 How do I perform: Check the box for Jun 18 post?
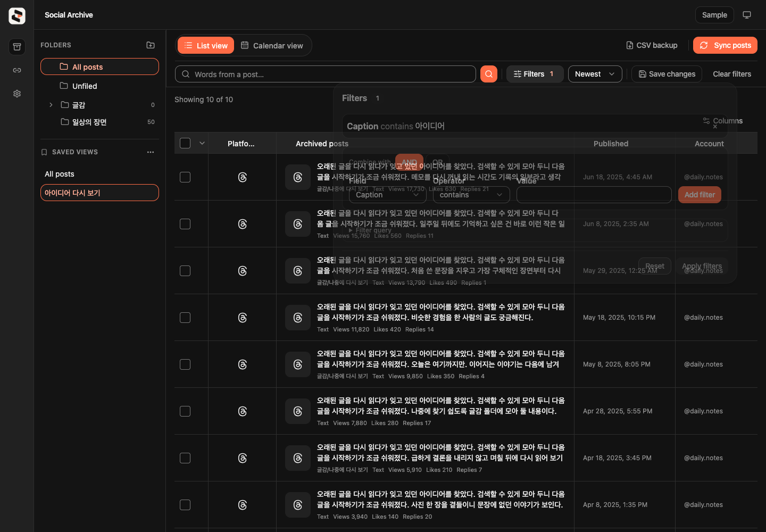click(185, 177)
